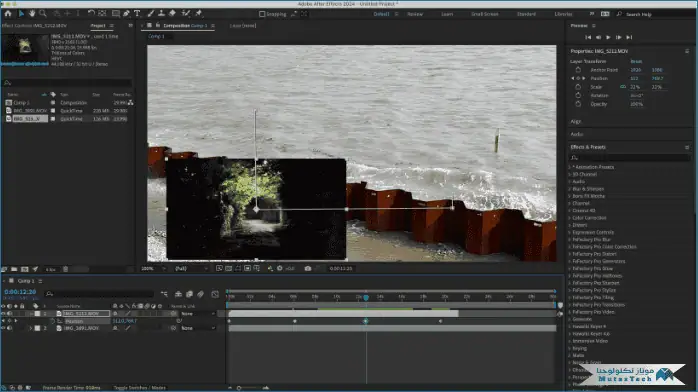698x392 pixels.
Task: Mute audio of IMG_3891.MOV layer
Action: click(9, 328)
